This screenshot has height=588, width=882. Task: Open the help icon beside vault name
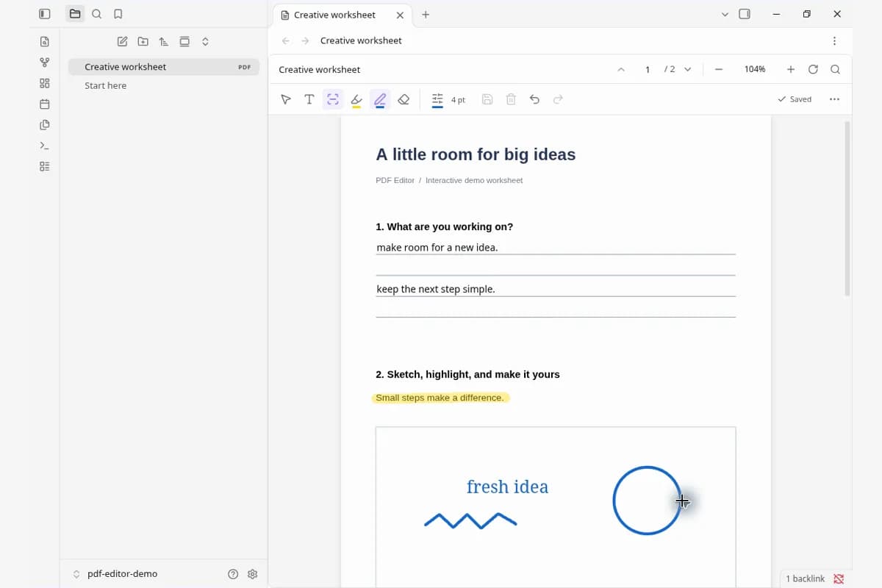[x=233, y=574]
